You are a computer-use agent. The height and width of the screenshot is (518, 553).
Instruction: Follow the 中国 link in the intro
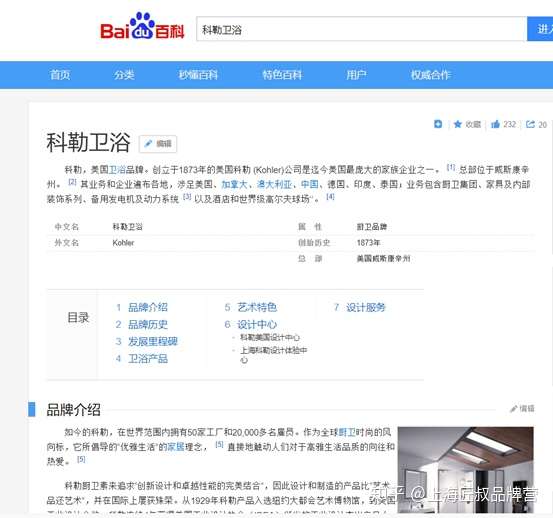(x=309, y=184)
